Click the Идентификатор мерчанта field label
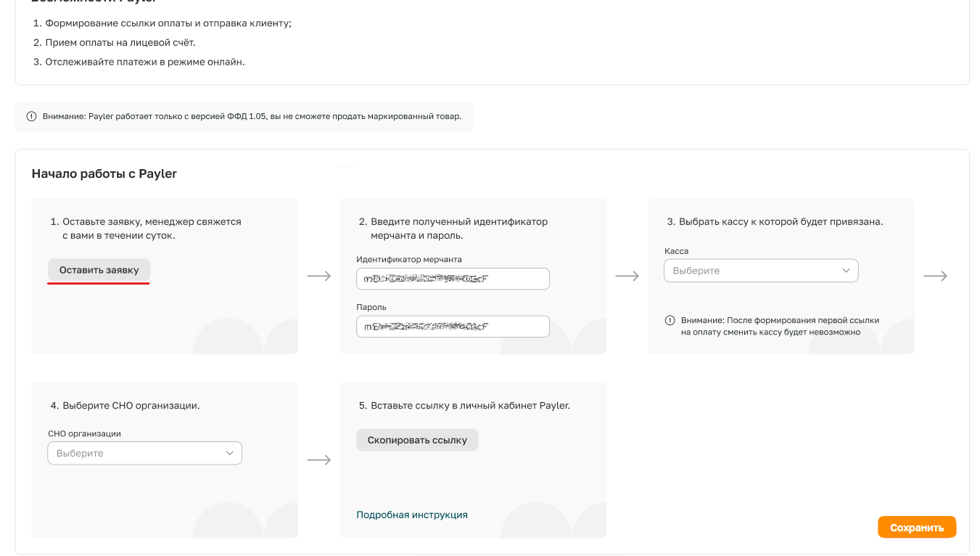The height and width of the screenshot is (556, 980). (x=409, y=259)
